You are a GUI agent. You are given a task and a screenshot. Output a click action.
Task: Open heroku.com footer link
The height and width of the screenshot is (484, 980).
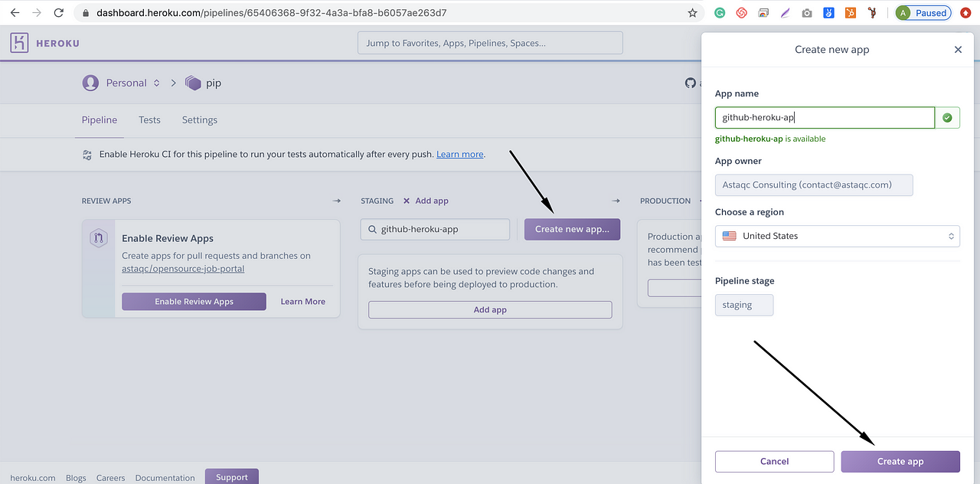click(x=33, y=478)
